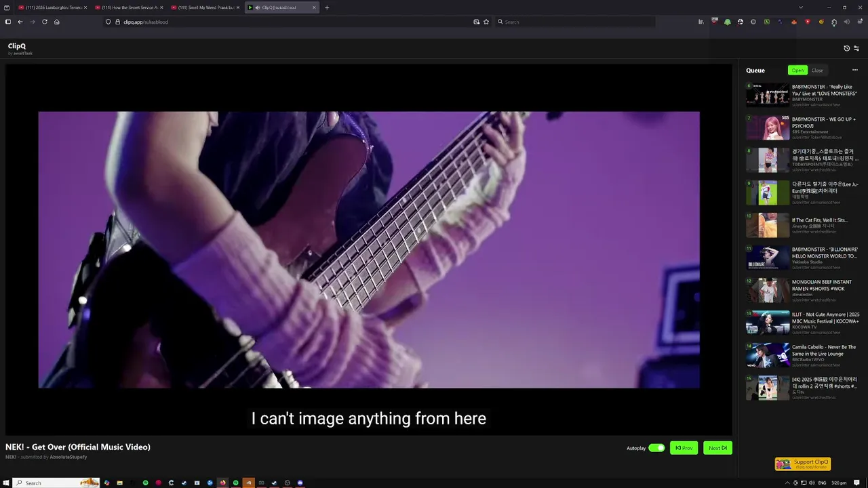Click the browser Search field
868x488 pixels.
click(575, 22)
